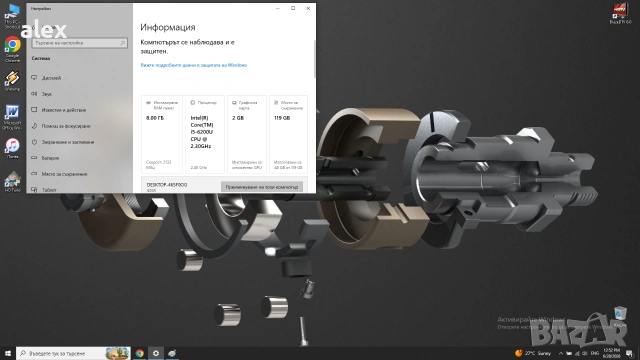Open the Microsoft Office Word desktop shortcut
Screen dimensions: 640x360
click(x=12, y=117)
